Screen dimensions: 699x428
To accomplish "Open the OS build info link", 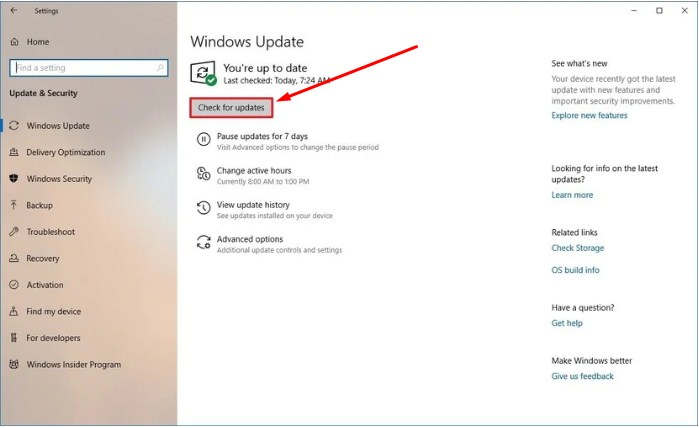I will 575,270.
